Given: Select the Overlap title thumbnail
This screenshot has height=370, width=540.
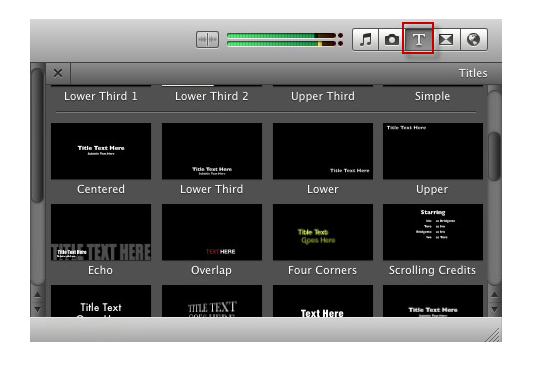Looking at the screenshot, I should tap(212, 232).
